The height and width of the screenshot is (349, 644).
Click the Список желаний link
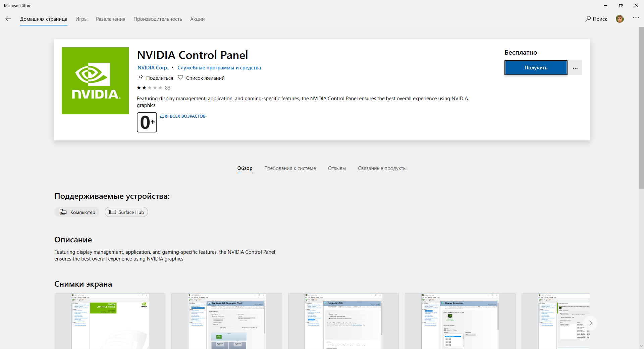[205, 78]
